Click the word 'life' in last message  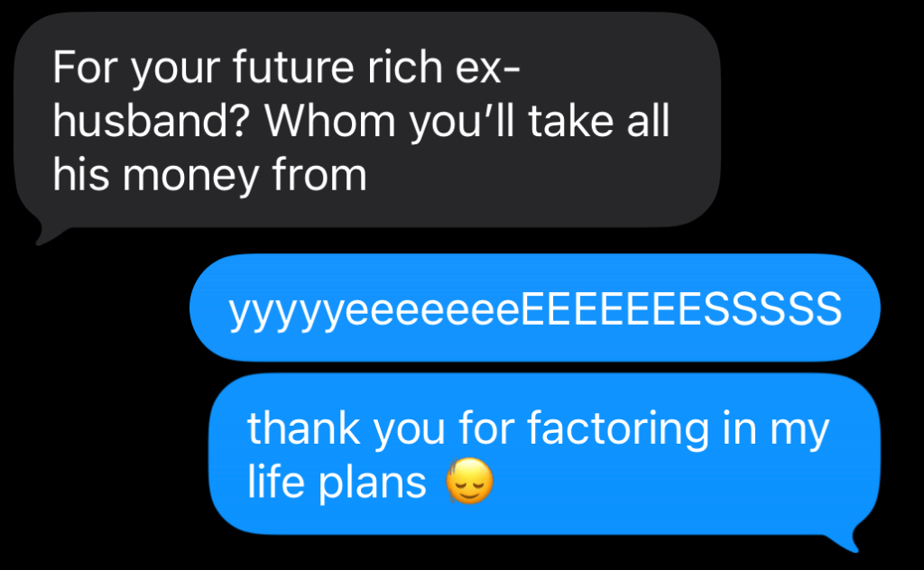[276, 481]
